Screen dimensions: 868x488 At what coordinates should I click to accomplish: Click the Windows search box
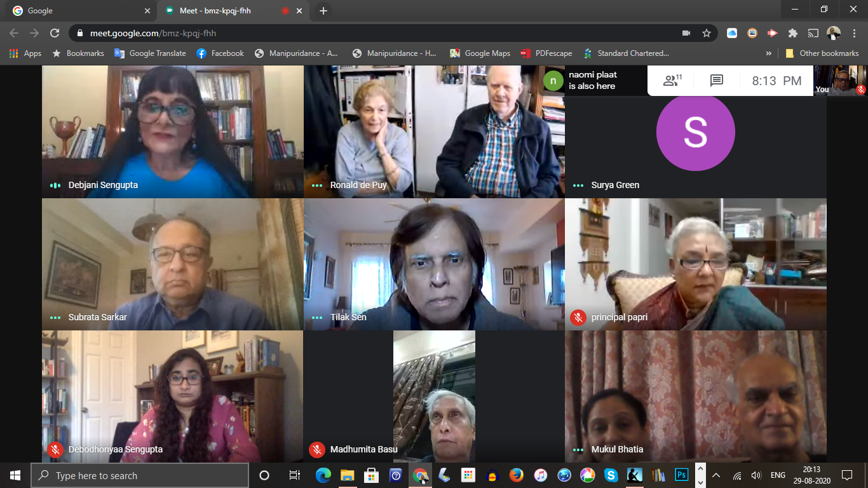[140, 475]
